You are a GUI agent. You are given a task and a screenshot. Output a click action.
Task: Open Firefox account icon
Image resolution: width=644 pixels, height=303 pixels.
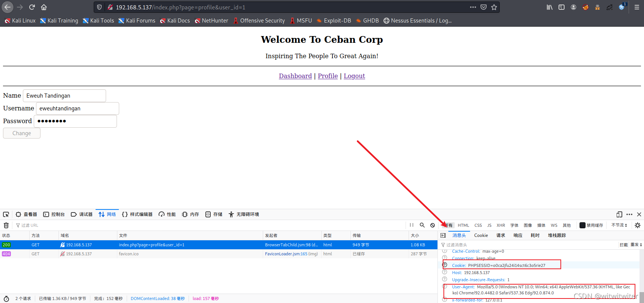[574, 7]
